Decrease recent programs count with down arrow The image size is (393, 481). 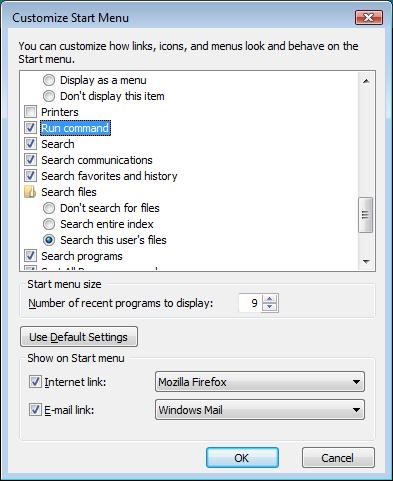tap(269, 307)
